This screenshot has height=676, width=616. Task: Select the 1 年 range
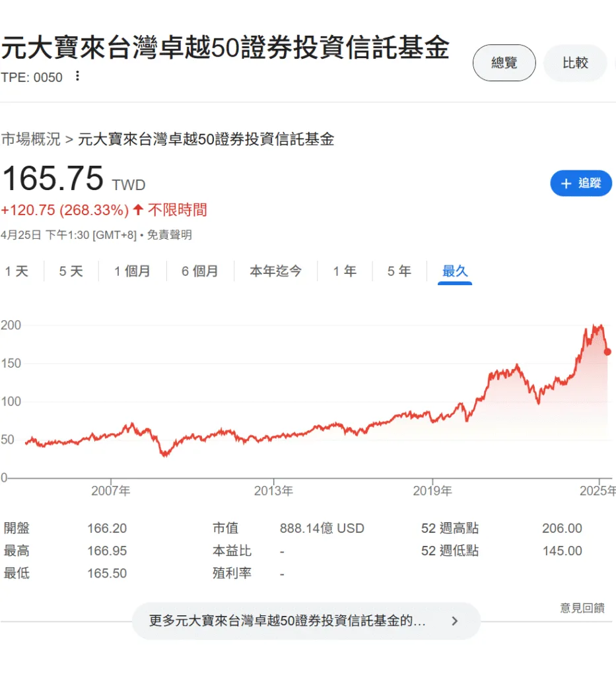[x=345, y=271]
